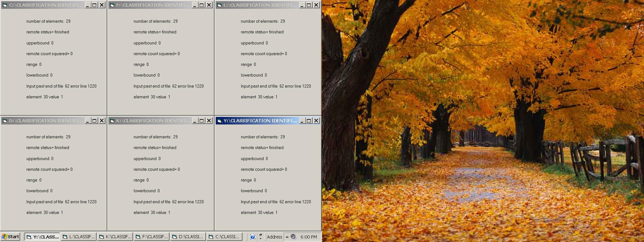Close the C:\ classification window

pos(102,5)
